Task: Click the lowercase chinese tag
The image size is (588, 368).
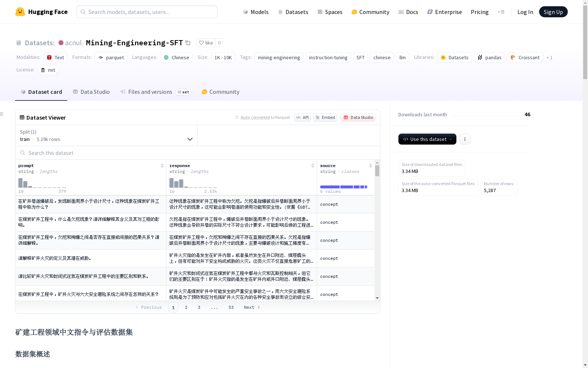Action: (382, 57)
